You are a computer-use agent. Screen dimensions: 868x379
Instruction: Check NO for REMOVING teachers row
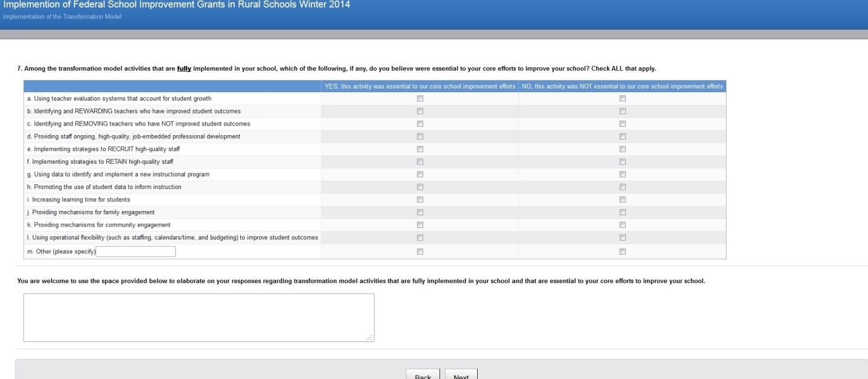pos(622,124)
